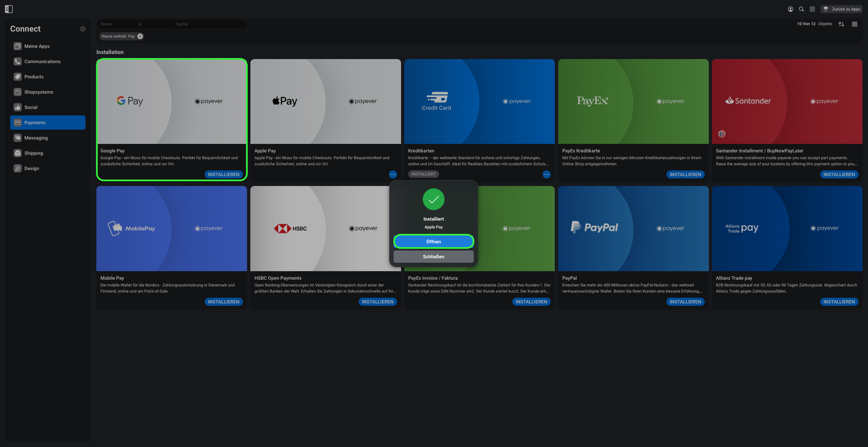Click Norway flag icon on Santander card
The image size is (868, 447).
pyautogui.click(x=722, y=134)
